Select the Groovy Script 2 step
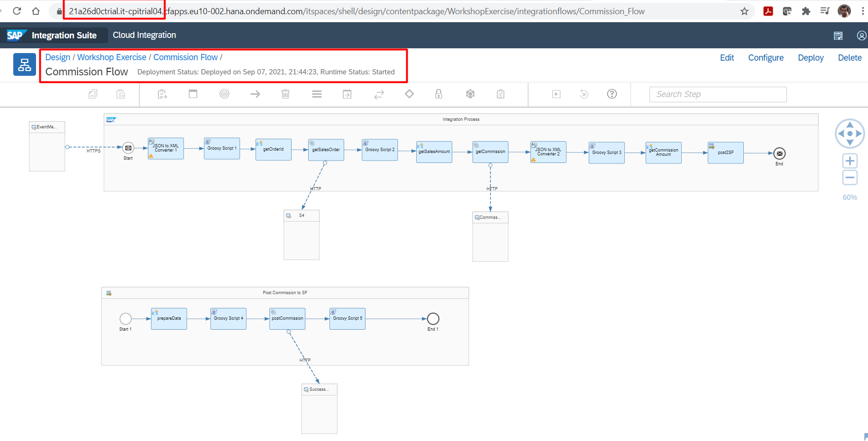The height and width of the screenshot is (441, 868). 380,150
